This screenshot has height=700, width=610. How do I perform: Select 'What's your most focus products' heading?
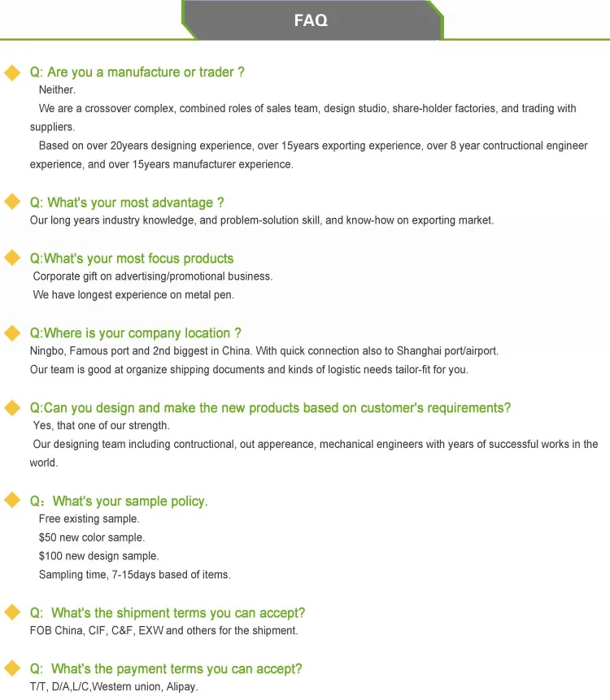click(132, 259)
